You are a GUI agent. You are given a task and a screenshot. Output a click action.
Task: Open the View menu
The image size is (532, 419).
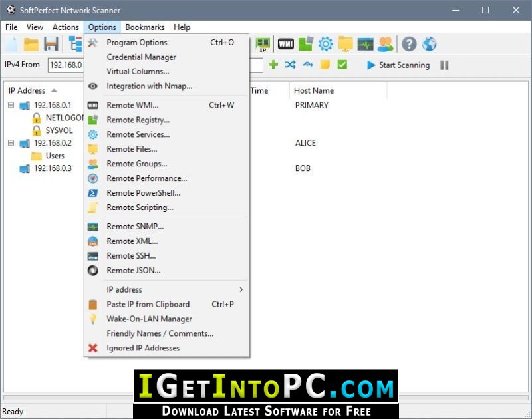(x=35, y=27)
